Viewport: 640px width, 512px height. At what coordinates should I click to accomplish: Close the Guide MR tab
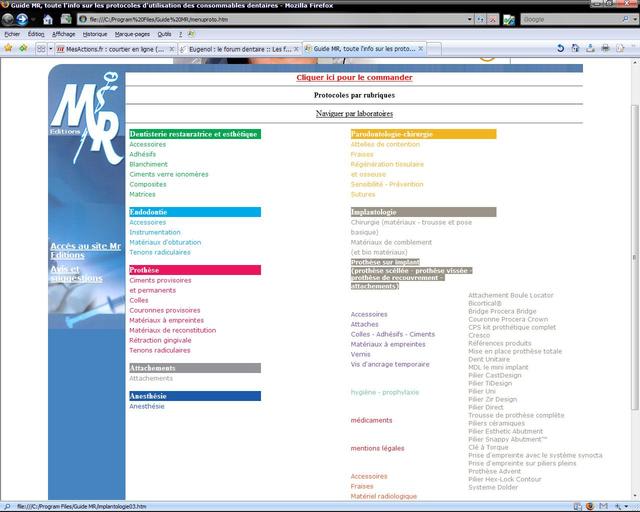point(421,48)
